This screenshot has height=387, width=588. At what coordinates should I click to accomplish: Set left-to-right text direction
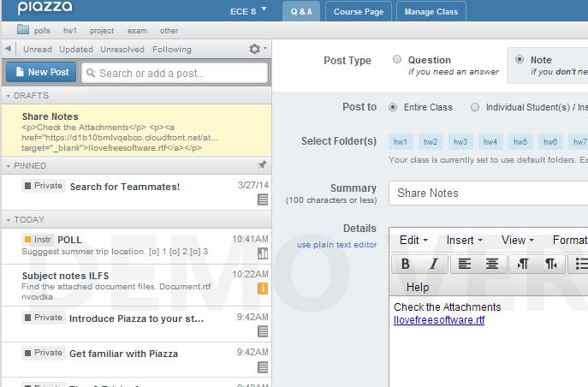tap(523, 264)
